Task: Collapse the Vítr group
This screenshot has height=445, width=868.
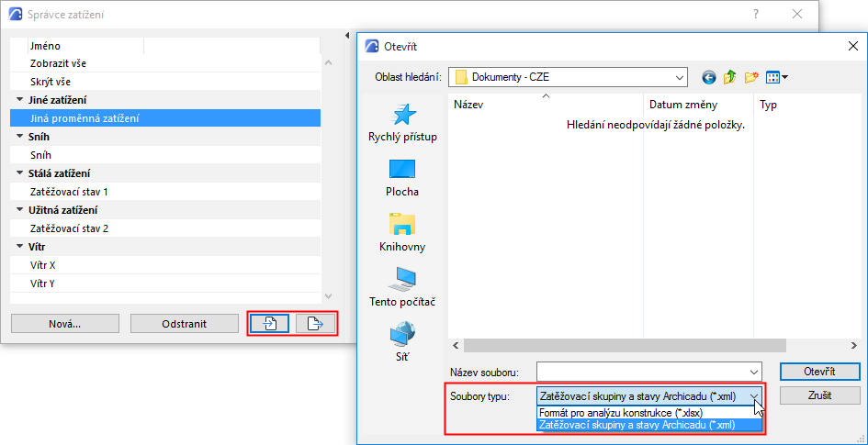Action: point(19,247)
